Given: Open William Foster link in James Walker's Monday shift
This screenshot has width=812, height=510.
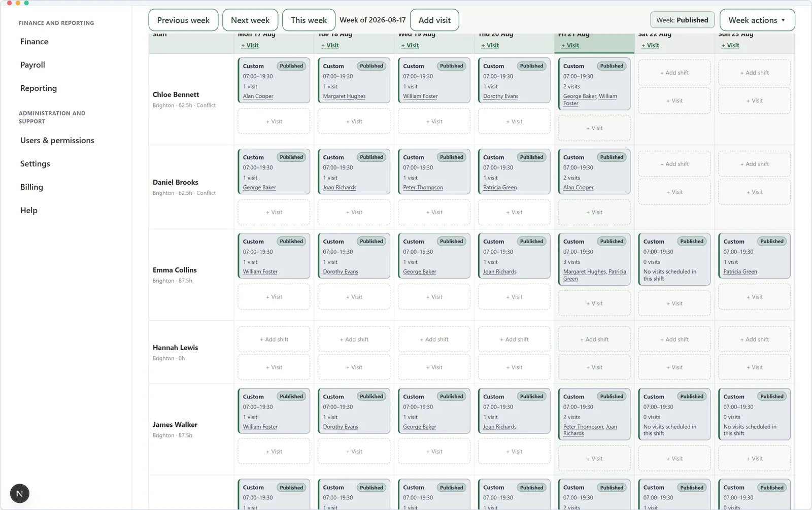Looking at the screenshot, I should coord(260,427).
